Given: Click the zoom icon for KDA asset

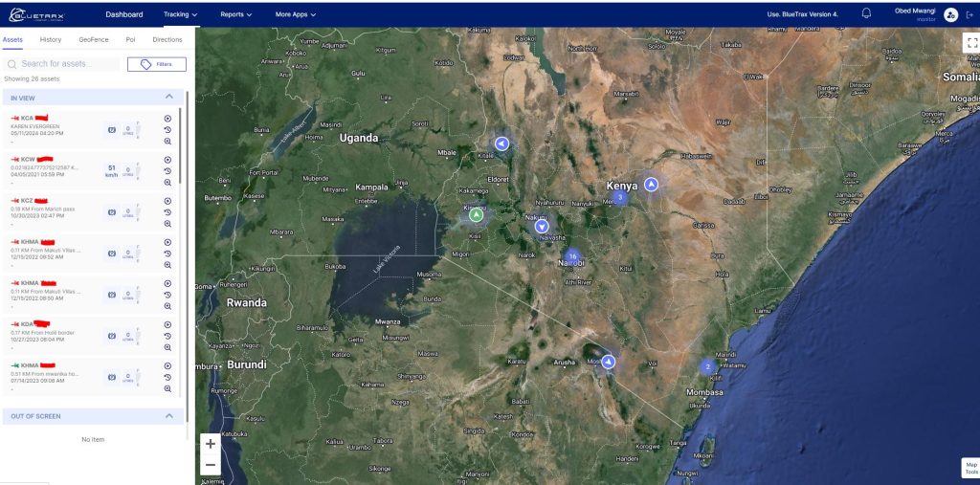Looking at the screenshot, I should 167,347.
